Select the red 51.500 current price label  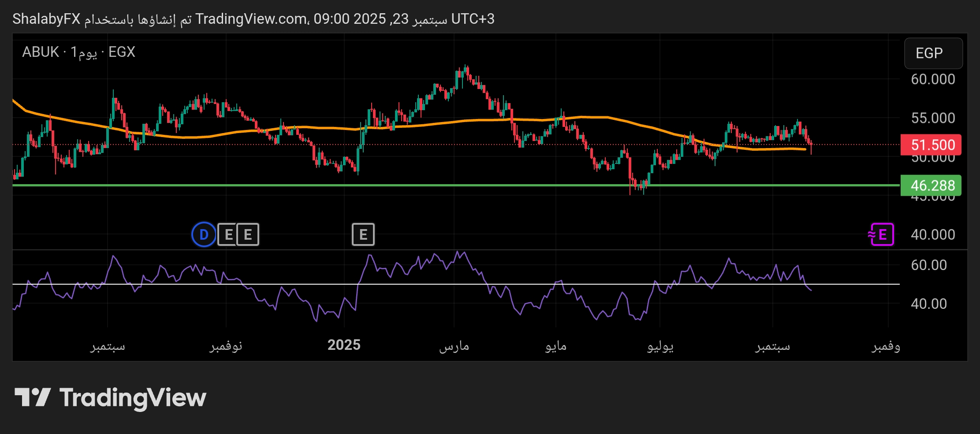point(931,145)
